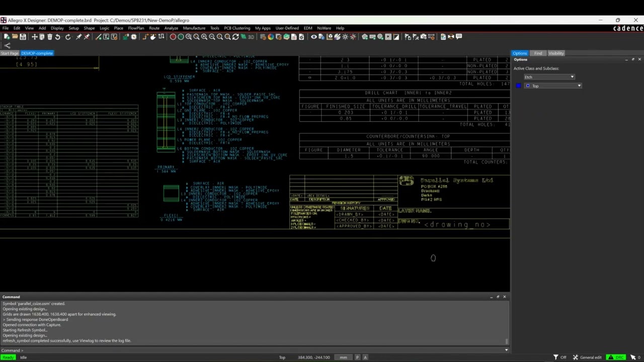The image size is (644, 362).
Task: Redo the last action
Action: (x=68, y=37)
